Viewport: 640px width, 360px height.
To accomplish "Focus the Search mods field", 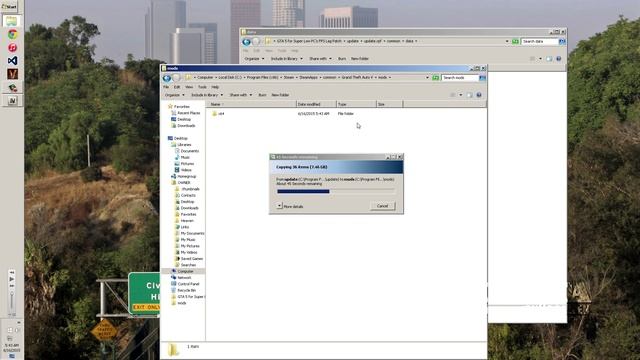I will (460, 78).
